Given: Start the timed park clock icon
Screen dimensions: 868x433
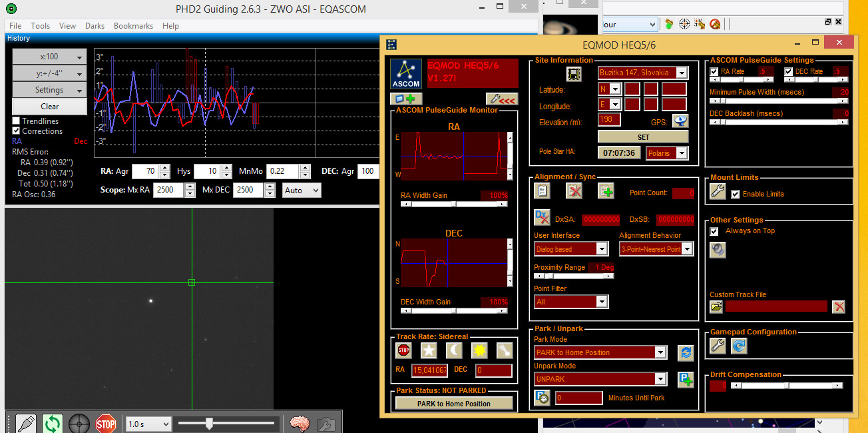Looking at the screenshot, I should (x=542, y=398).
